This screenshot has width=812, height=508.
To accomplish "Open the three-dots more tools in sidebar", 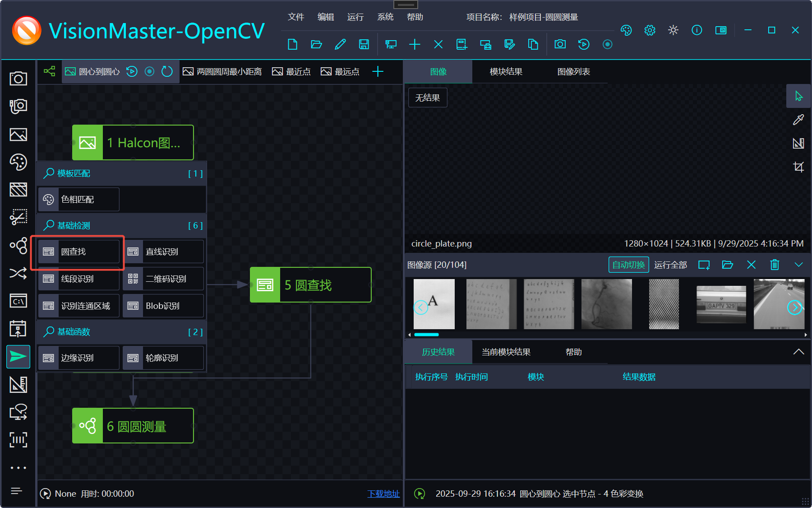I will (x=18, y=468).
